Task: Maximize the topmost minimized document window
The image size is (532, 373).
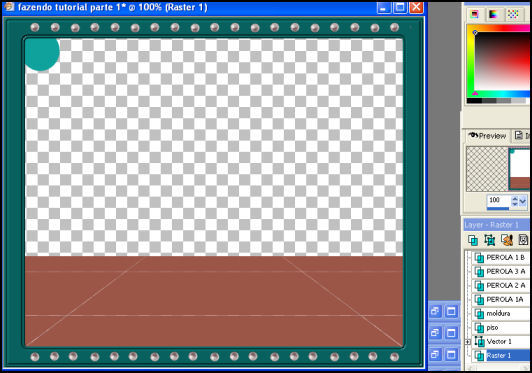Action: coord(451,311)
